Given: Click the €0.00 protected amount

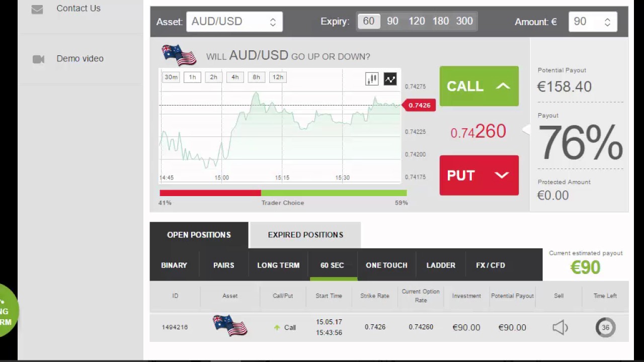Looking at the screenshot, I should point(553,196).
